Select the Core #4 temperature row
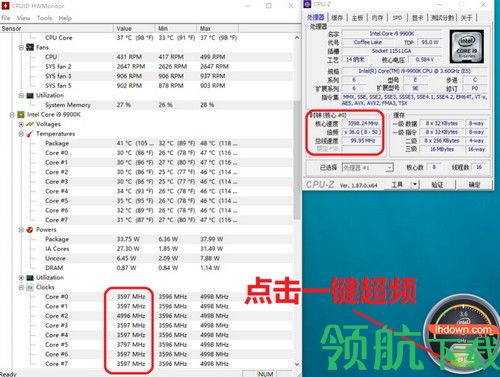Viewport: 500px width, 377px height. pyautogui.click(x=147, y=191)
